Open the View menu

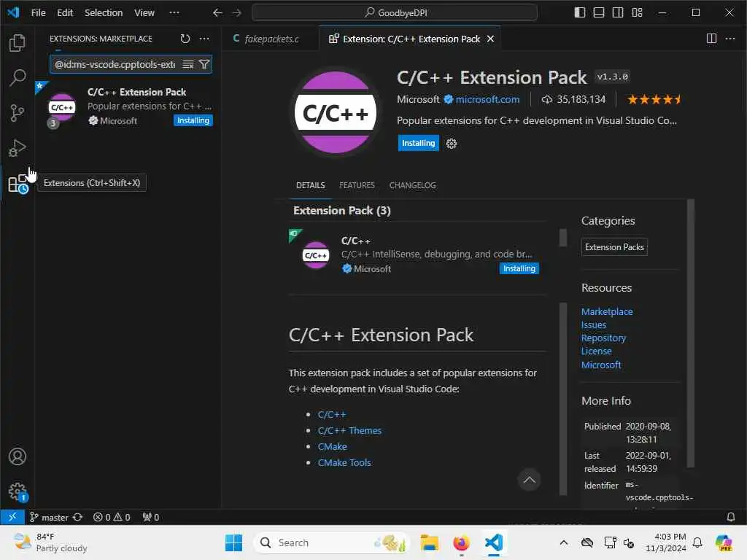[x=144, y=12]
